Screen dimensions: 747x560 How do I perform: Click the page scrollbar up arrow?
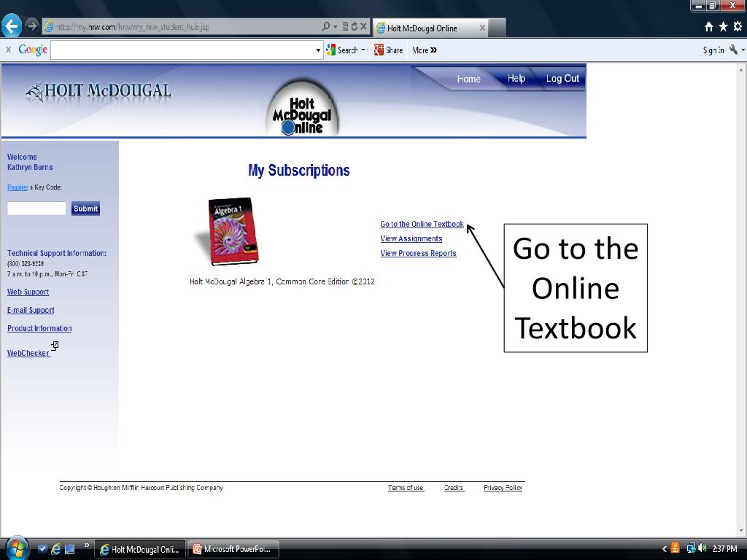pos(741,69)
